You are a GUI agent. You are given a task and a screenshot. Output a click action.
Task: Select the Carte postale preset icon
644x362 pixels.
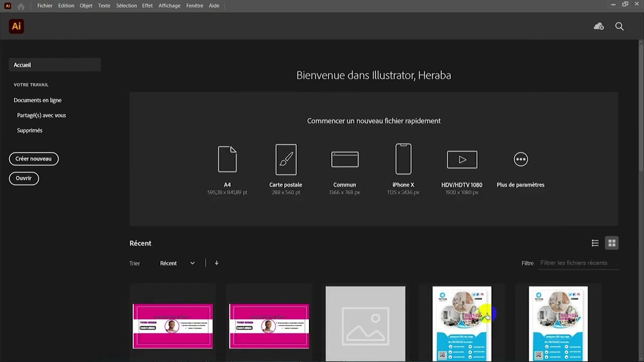[x=286, y=159]
